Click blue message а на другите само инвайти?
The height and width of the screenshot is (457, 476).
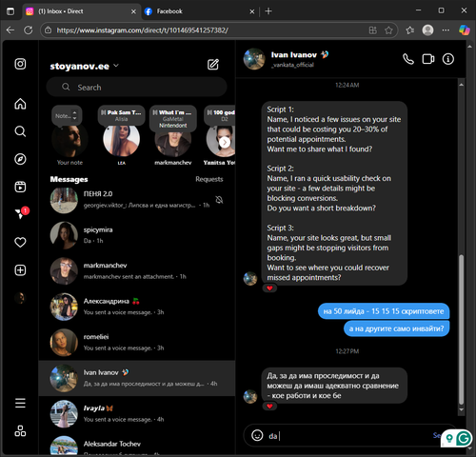[396, 328]
